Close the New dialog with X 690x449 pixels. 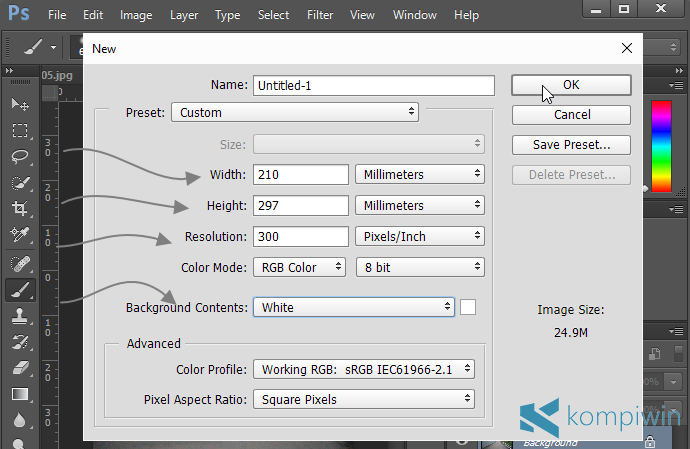point(627,48)
